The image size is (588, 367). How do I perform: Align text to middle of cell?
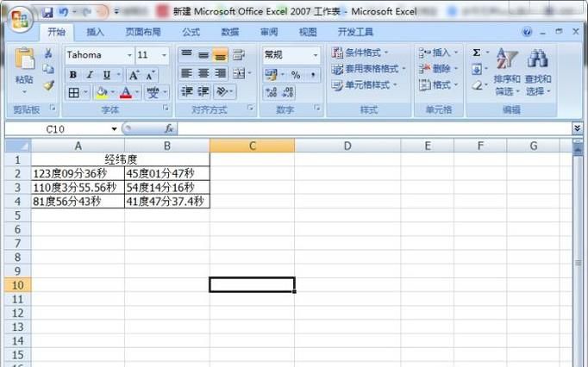coord(203,55)
